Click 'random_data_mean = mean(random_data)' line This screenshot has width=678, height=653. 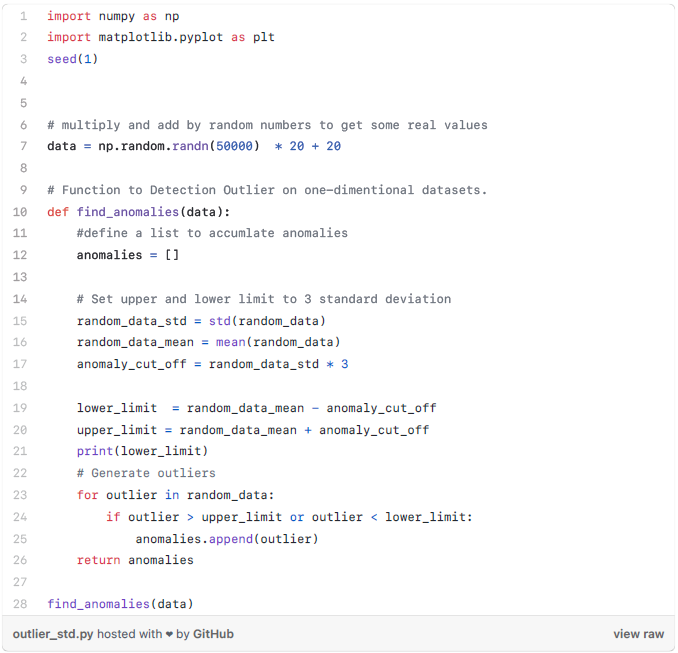click(208, 342)
